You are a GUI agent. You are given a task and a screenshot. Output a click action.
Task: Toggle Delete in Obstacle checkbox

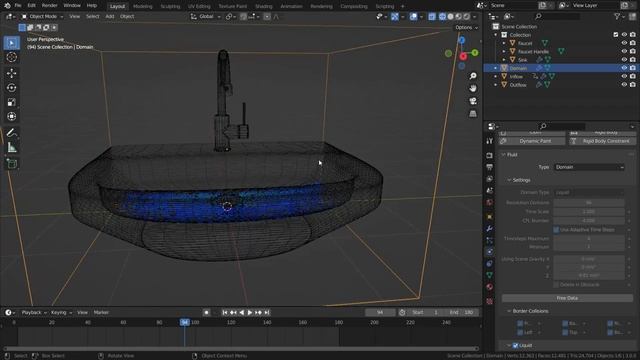pyautogui.click(x=556, y=284)
